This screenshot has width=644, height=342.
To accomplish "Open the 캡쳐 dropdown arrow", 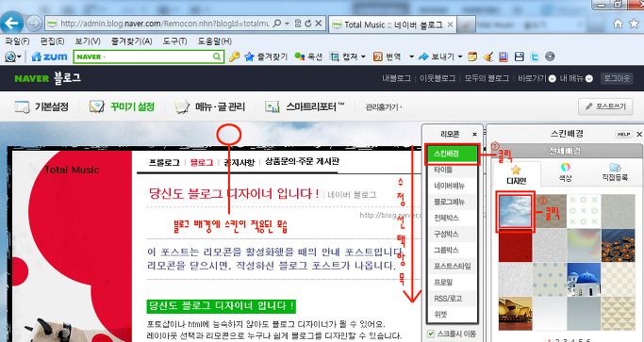I will (363, 57).
